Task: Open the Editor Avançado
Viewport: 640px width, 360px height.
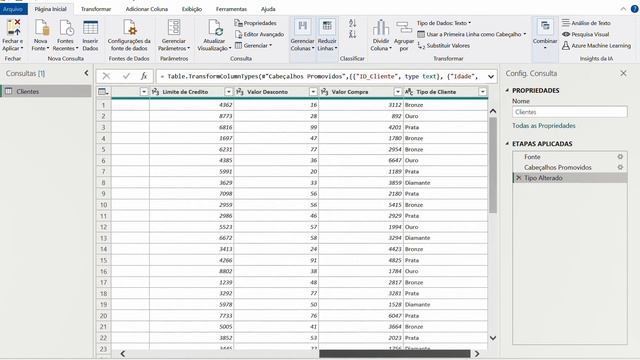Action: click(259, 34)
